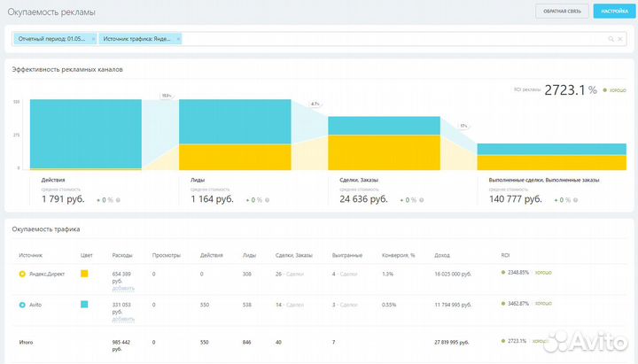Click the Яндекс.Директ source icon

[x=23, y=274]
